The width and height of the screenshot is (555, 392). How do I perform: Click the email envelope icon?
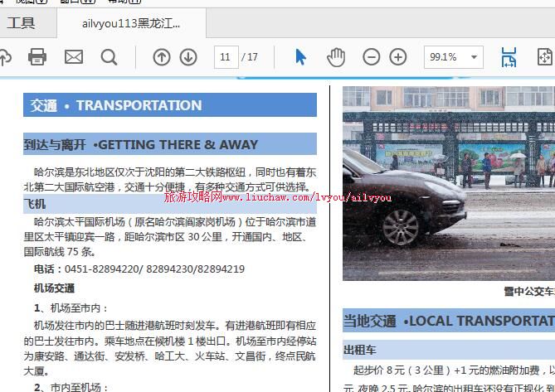(74, 57)
